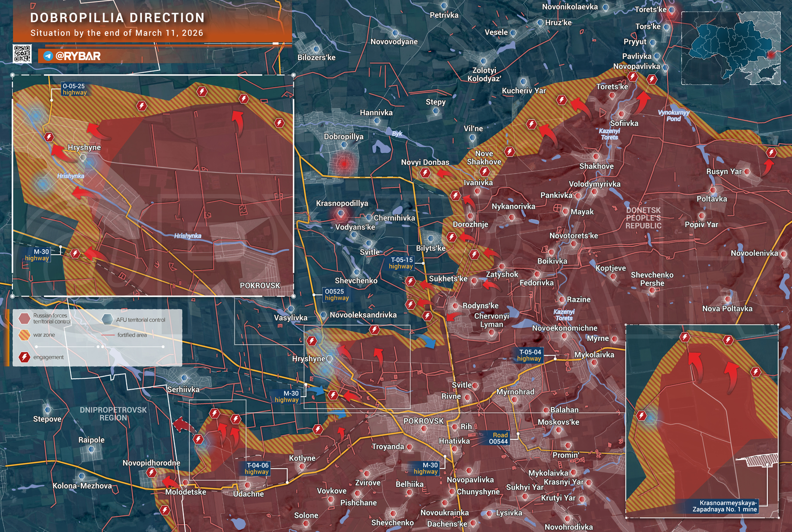
Task: Click the striped war zone legend swatch
Action: [x=24, y=335]
